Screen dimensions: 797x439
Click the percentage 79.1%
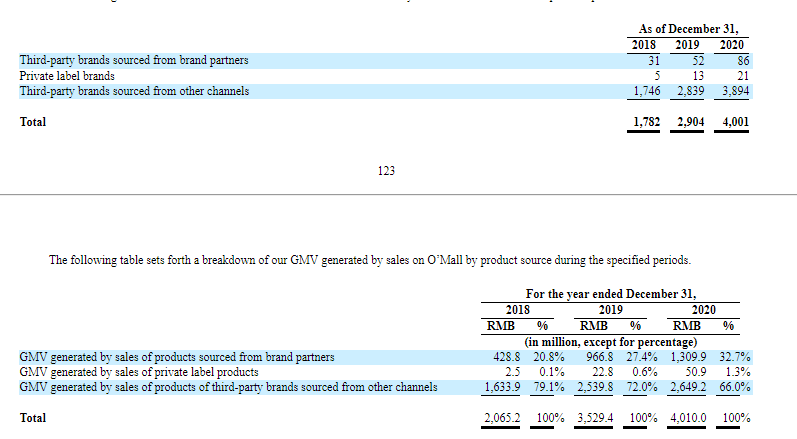[549, 387]
